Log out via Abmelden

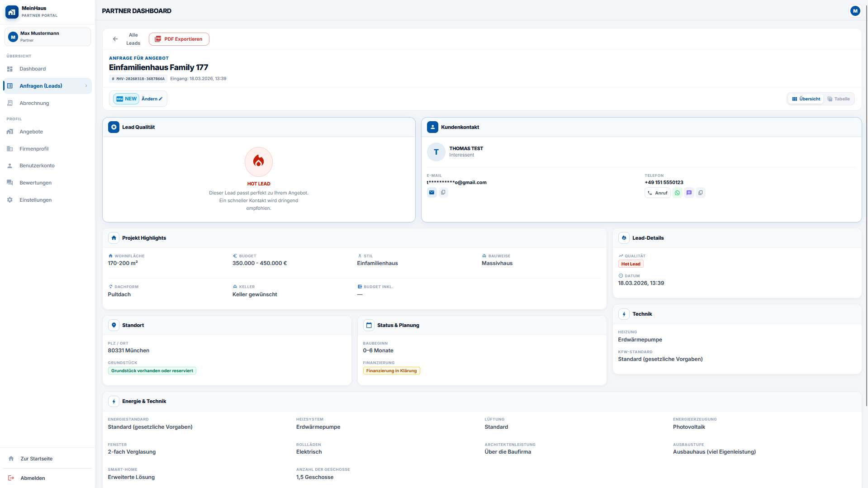pos(33,478)
